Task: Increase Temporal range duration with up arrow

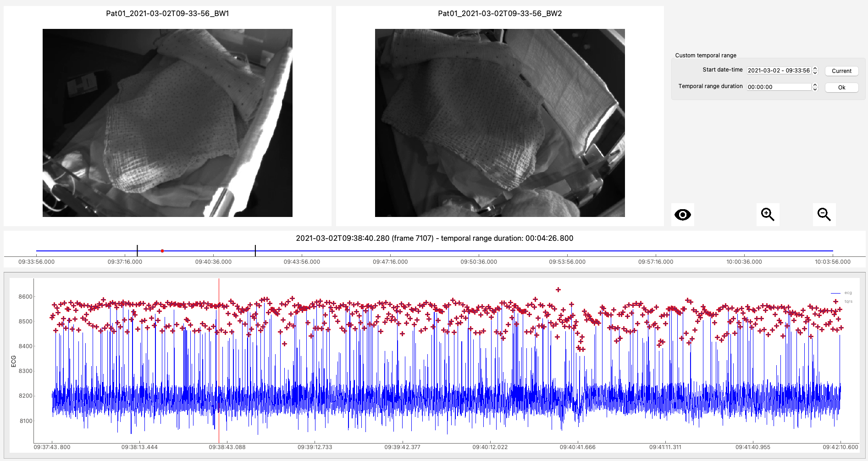Action: (x=815, y=85)
